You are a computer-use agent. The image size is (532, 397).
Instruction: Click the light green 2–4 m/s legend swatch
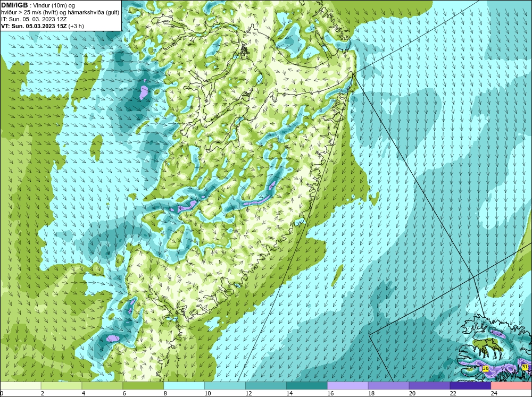(x=61, y=386)
